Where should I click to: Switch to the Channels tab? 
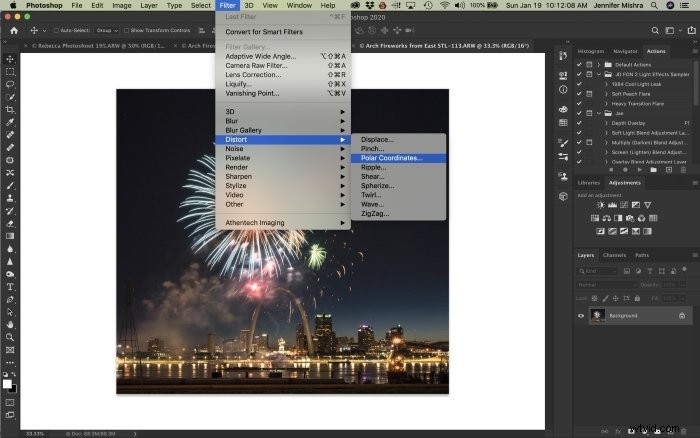(614, 255)
